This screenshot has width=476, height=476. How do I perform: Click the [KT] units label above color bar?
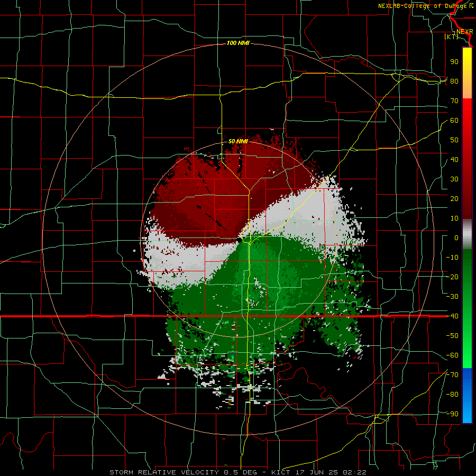click(x=452, y=36)
